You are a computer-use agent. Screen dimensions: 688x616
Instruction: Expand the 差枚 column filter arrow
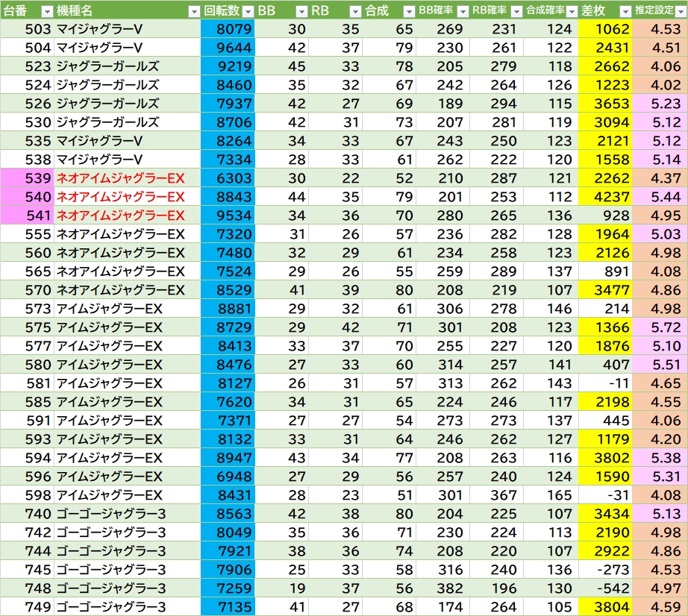[625, 11]
